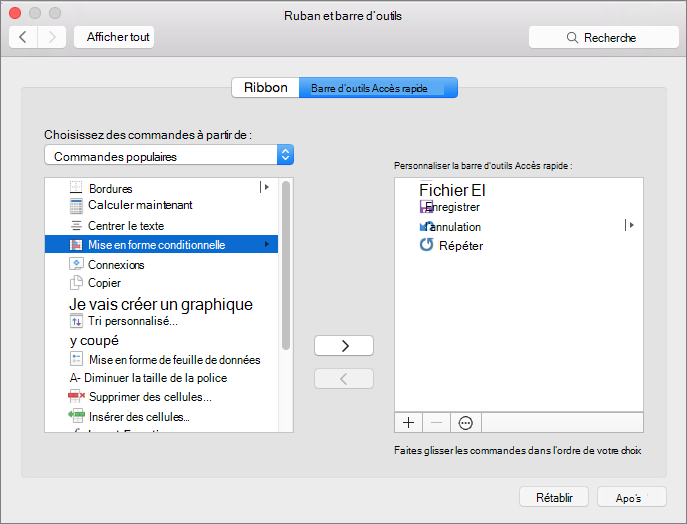
Task: Close window with the red button
Action: [x=15, y=13]
